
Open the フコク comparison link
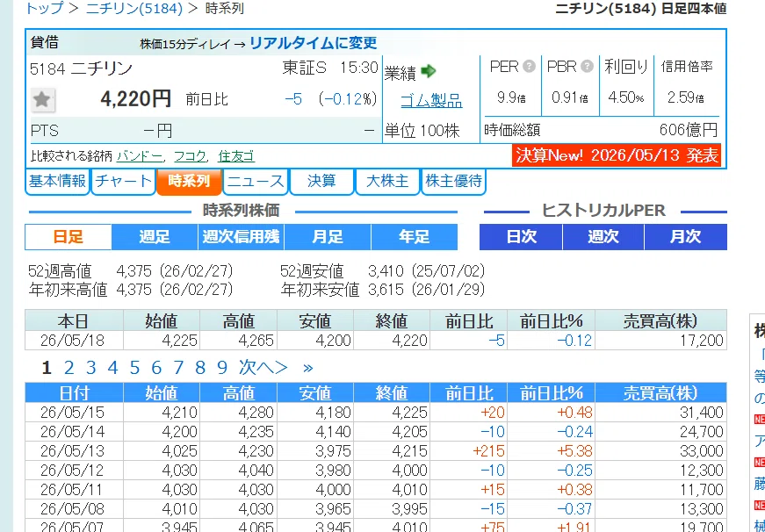(x=191, y=156)
